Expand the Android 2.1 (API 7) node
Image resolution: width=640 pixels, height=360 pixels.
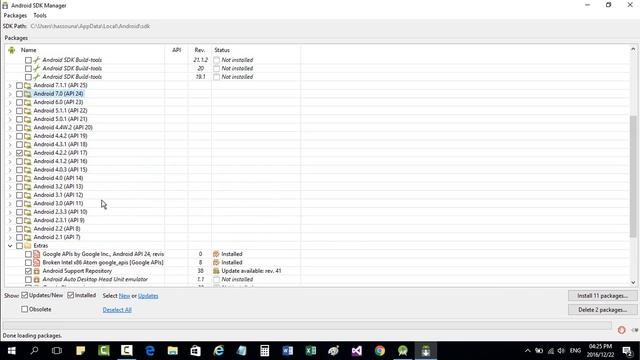[x=10, y=237]
